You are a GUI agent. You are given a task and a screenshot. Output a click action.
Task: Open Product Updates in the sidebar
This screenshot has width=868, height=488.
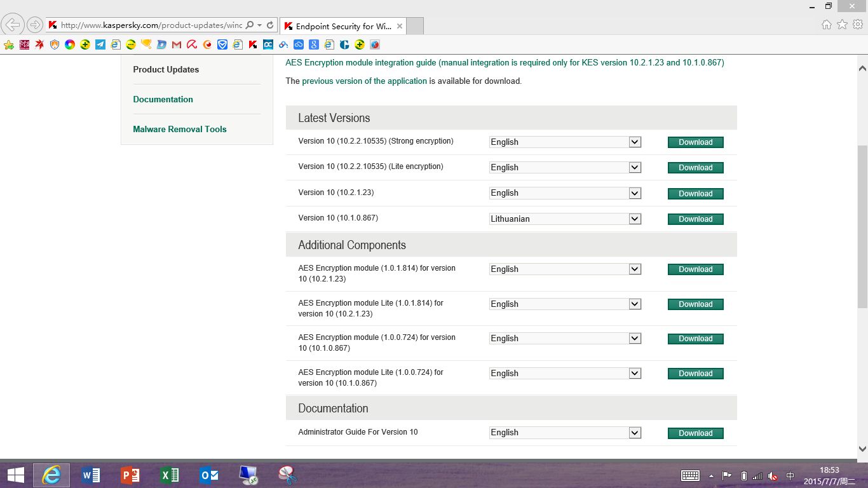point(166,69)
